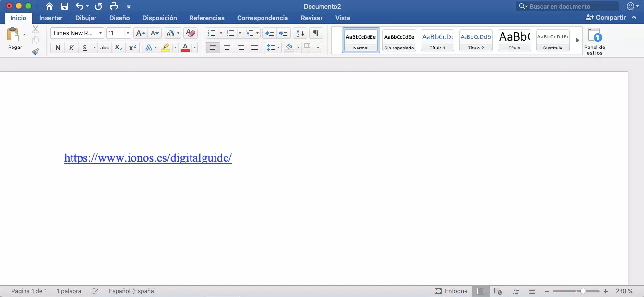The width and height of the screenshot is (644, 297).
Task: Toggle italic K formatting
Action: pyautogui.click(x=71, y=48)
